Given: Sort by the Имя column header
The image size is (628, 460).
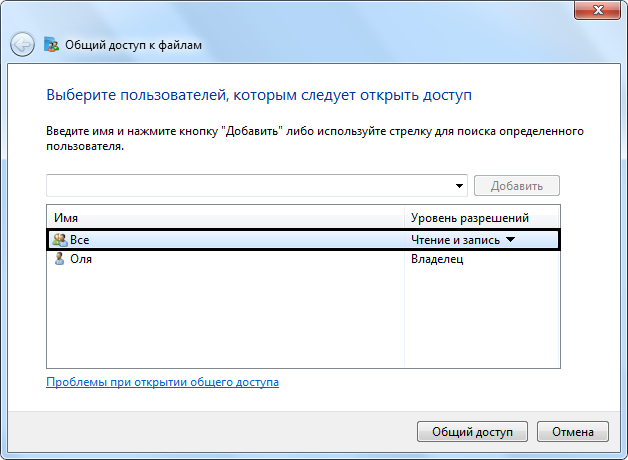Looking at the screenshot, I should point(225,218).
